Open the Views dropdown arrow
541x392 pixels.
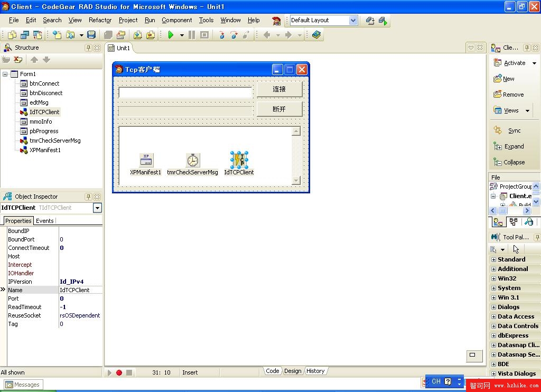coord(528,111)
